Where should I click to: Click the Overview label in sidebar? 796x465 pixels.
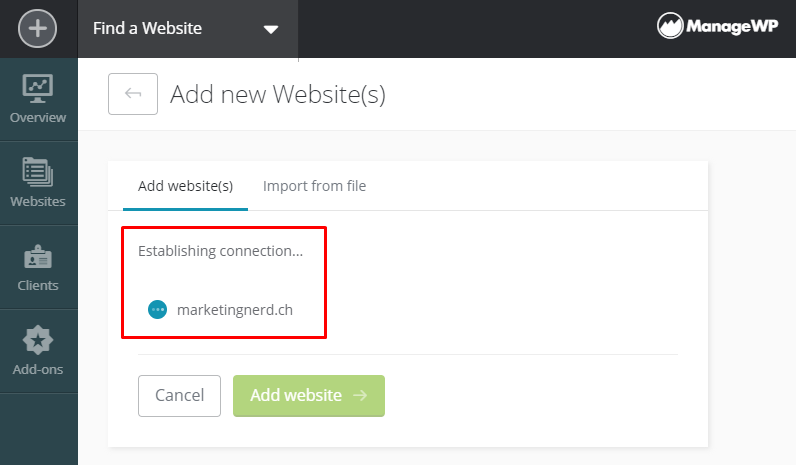(x=38, y=117)
